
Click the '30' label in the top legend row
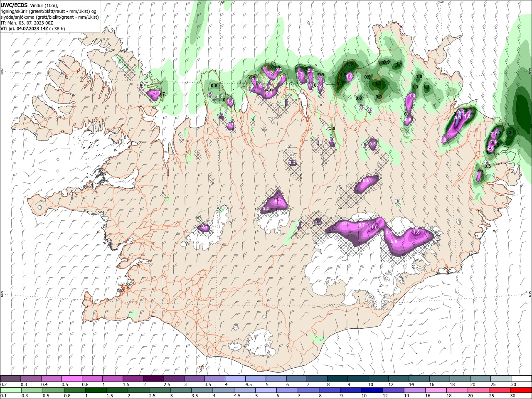click(x=514, y=384)
